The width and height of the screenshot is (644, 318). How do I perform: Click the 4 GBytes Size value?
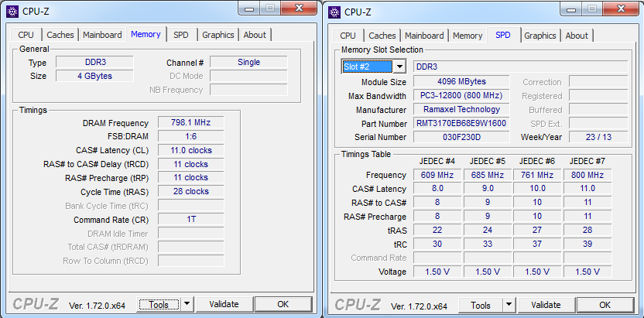click(94, 76)
